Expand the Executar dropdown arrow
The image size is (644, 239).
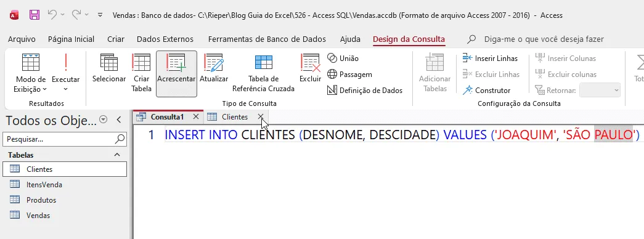pos(66,89)
